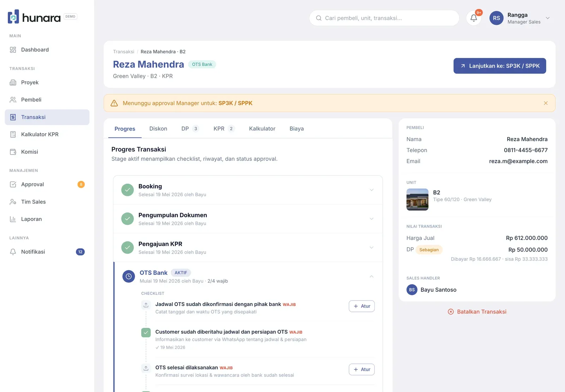Screen dimensions: 565x392
Task: Open the DP tab
Action: pos(190,129)
